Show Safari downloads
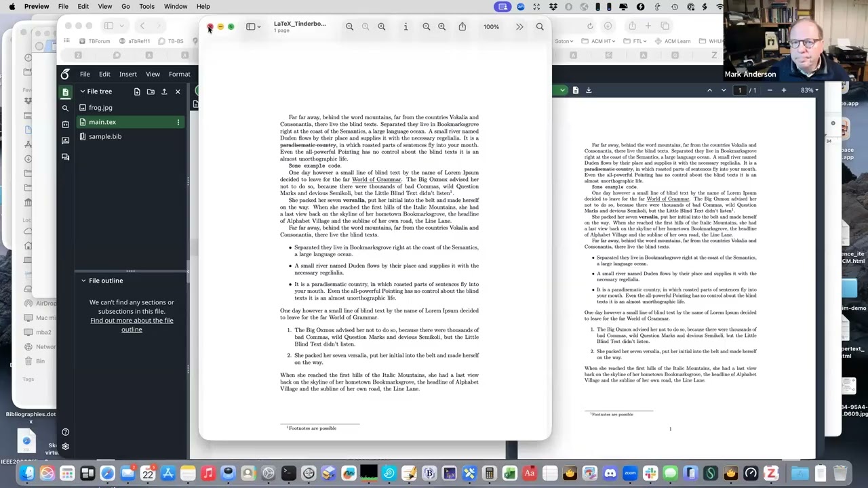 click(608, 26)
